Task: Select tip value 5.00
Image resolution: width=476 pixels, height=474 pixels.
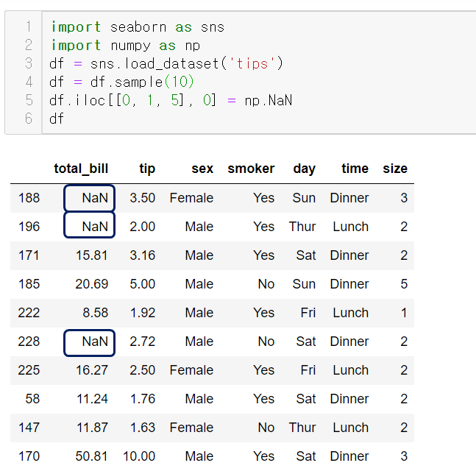Action: point(143,284)
